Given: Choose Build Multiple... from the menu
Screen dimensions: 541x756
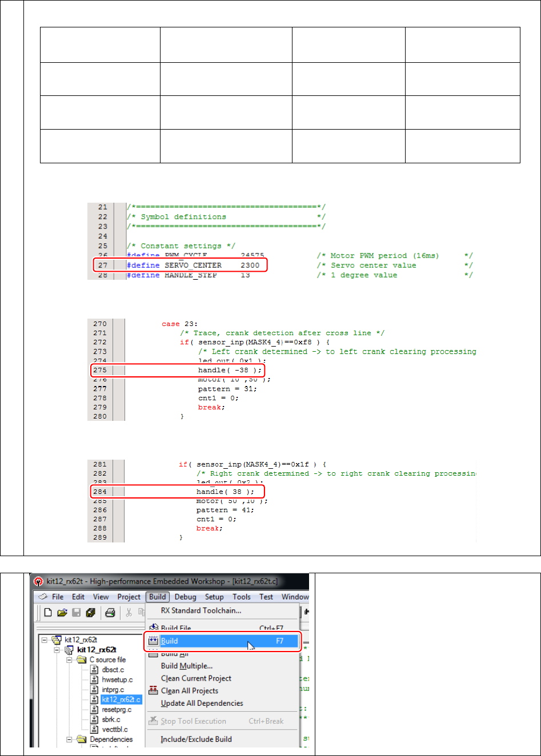Looking at the screenshot, I should coord(187,666).
